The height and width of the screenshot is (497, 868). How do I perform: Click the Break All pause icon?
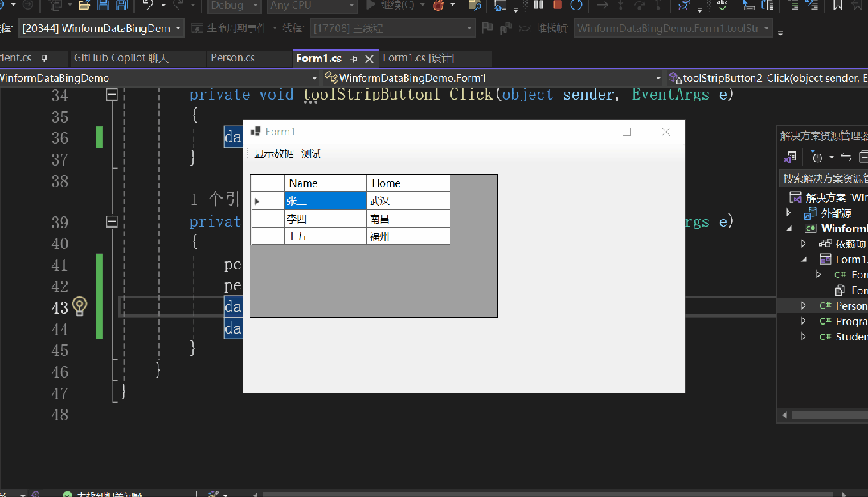(538, 5)
